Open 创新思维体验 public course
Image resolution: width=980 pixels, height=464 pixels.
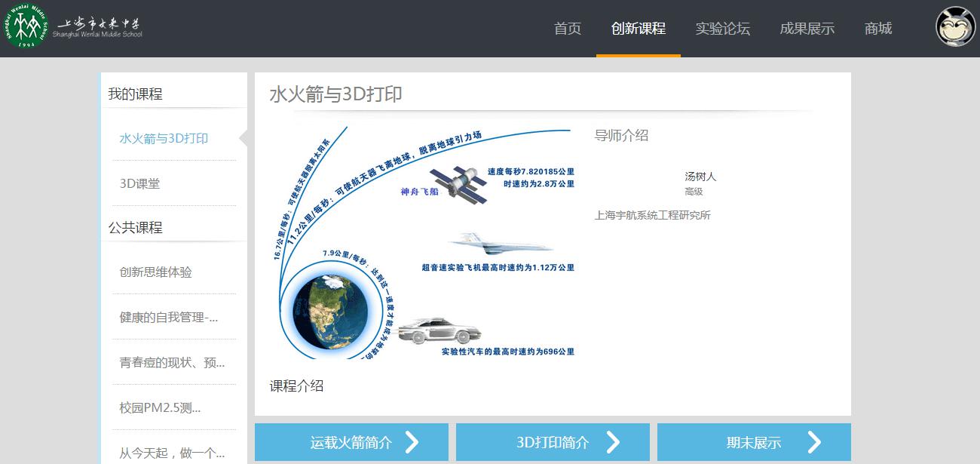tap(155, 272)
